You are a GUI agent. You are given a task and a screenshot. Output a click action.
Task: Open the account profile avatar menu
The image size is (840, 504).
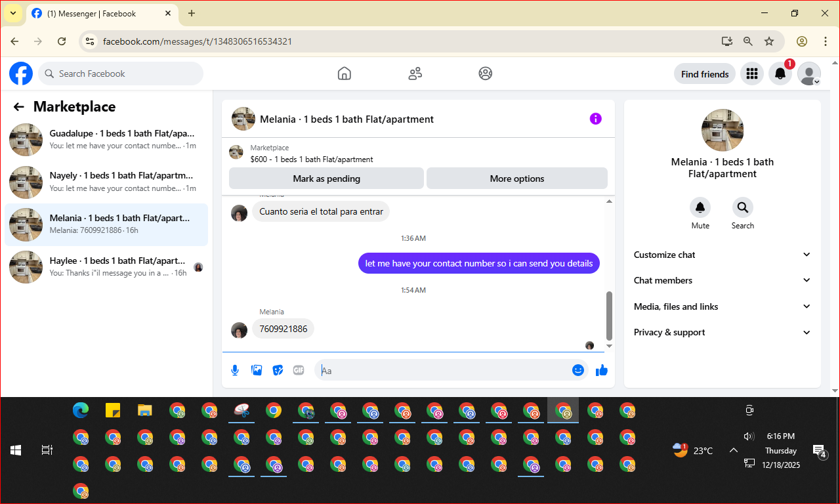(809, 74)
